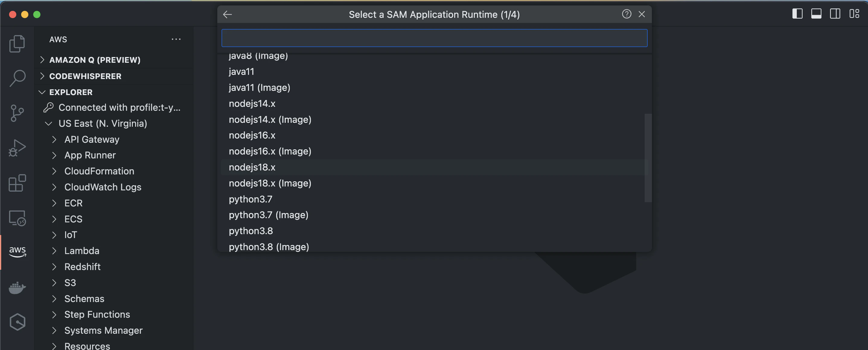Expand the IoT node
The width and height of the screenshot is (868, 350).
54,235
